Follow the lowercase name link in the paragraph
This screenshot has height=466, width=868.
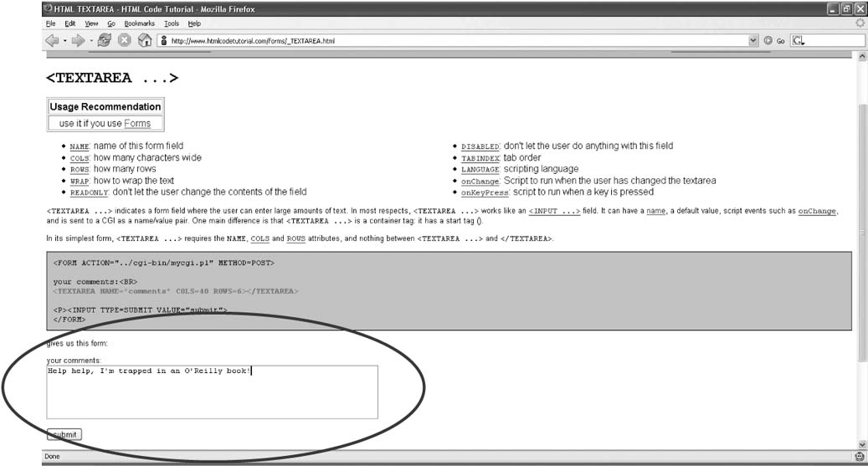point(656,211)
